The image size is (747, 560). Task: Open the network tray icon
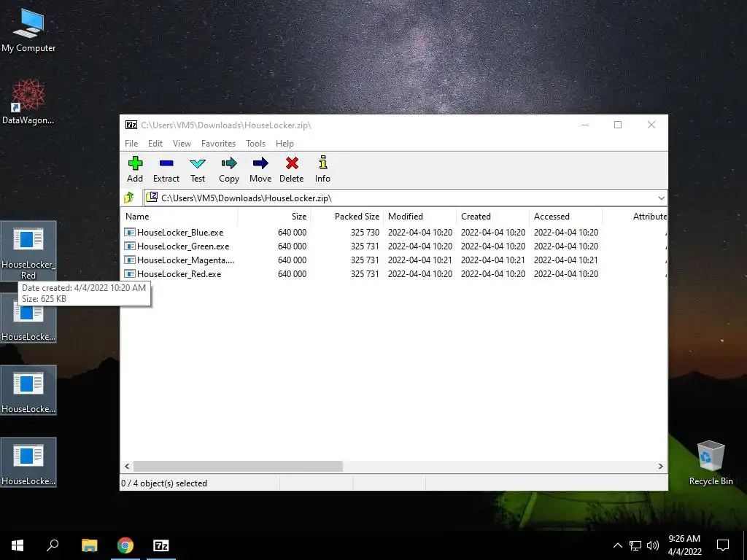635,545
